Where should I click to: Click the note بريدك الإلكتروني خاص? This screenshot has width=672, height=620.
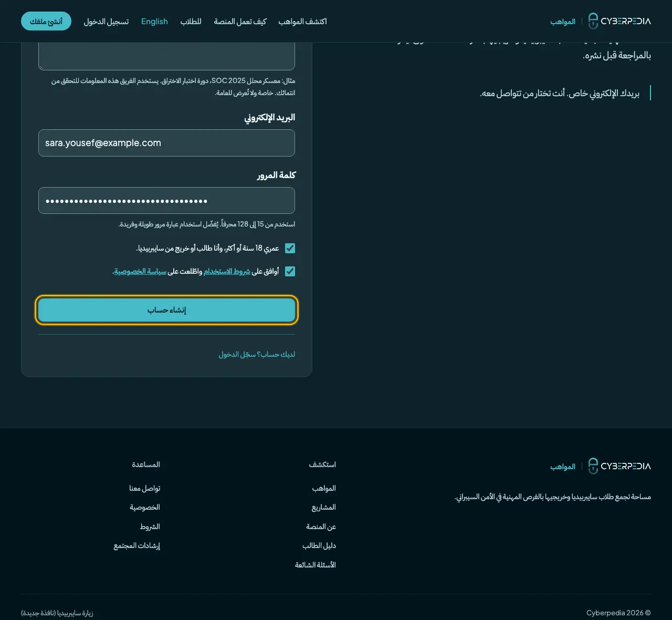click(x=560, y=93)
